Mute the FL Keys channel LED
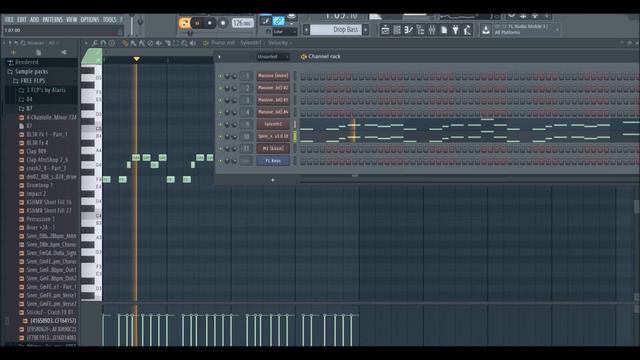640x360 pixels. coord(220,161)
